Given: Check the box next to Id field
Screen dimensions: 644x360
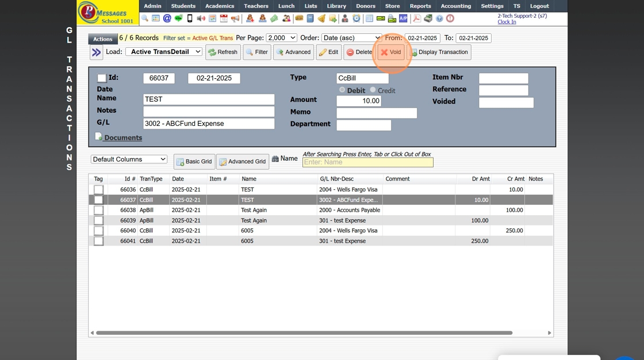Looking at the screenshot, I should [x=102, y=78].
